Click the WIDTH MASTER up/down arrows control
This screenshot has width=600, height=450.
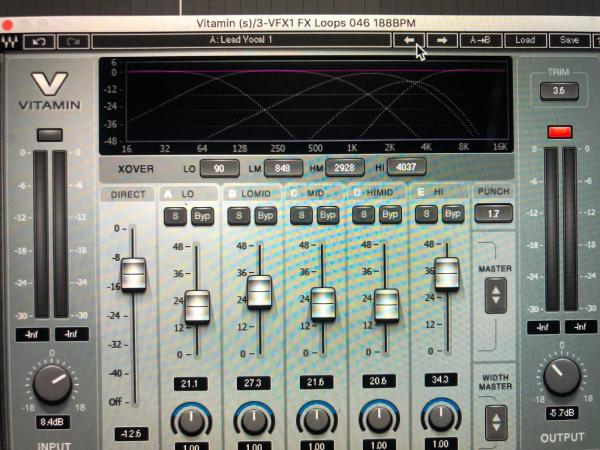pos(493,420)
